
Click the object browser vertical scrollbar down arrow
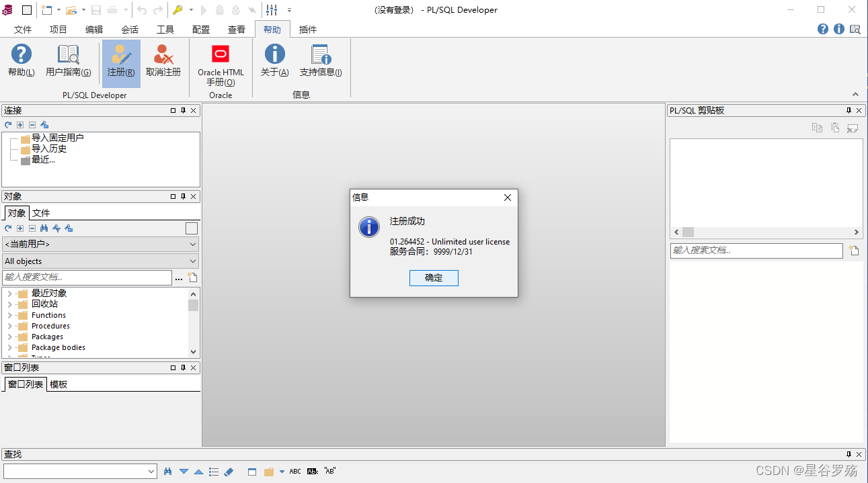[x=194, y=351]
